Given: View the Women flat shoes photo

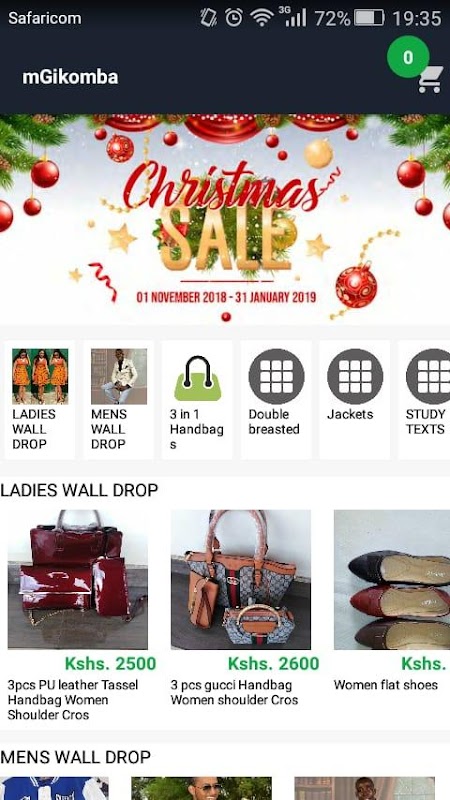Looking at the screenshot, I should (x=392, y=580).
